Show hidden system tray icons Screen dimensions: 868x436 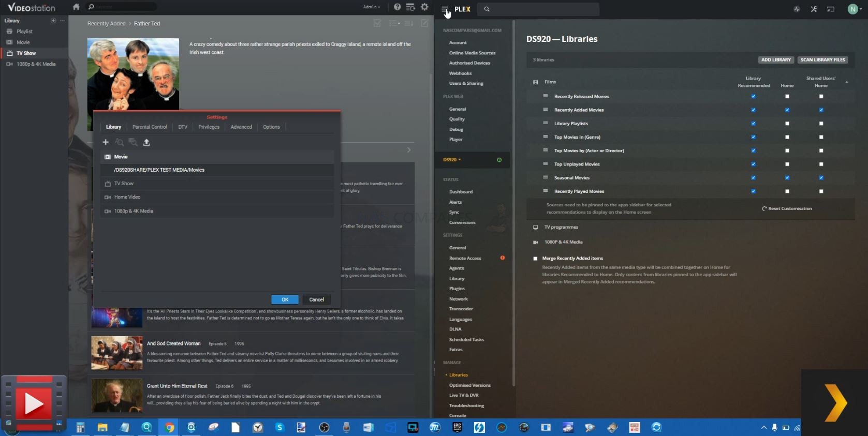click(x=763, y=427)
